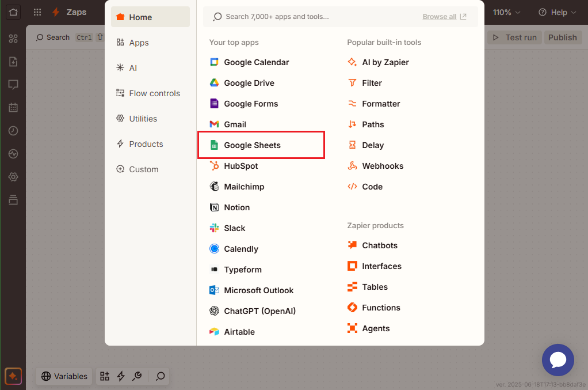The image size is (588, 390).
Task: Follow the Browse all link
Action: pyautogui.click(x=444, y=17)
